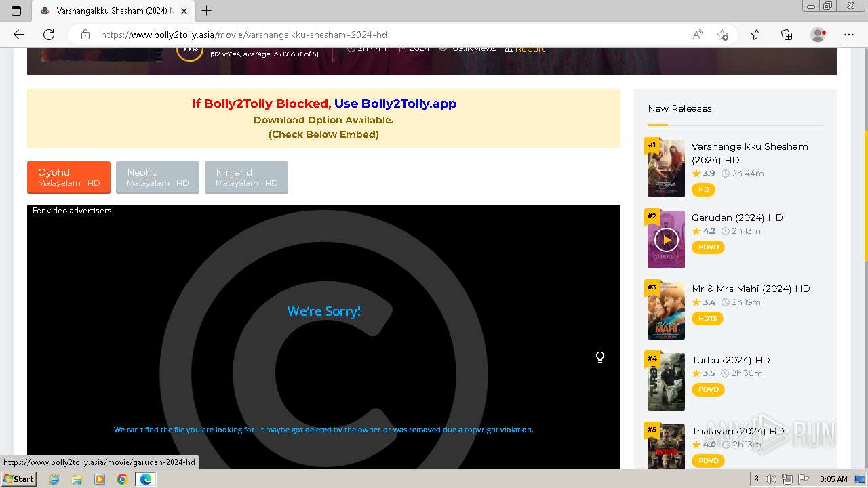
Task: Select the Varshangalkku Shesham browser tab
Action: click(x=114, y=11)
